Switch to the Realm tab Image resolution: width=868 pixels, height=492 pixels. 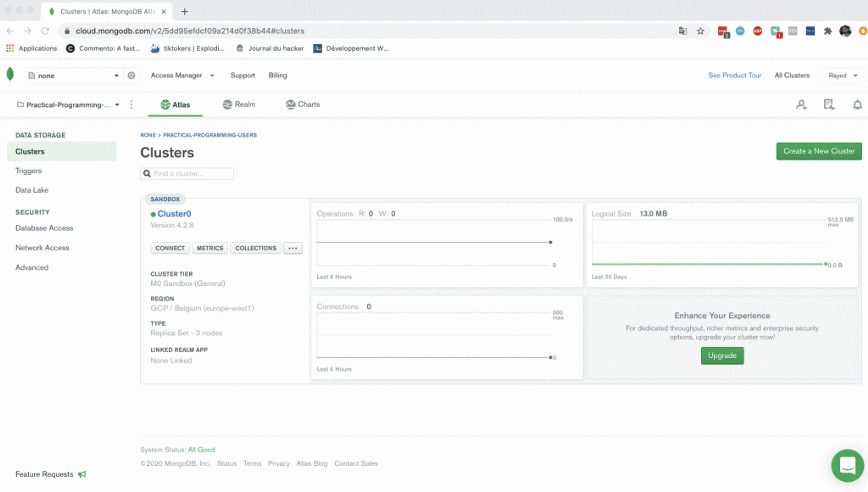[239, 105]
